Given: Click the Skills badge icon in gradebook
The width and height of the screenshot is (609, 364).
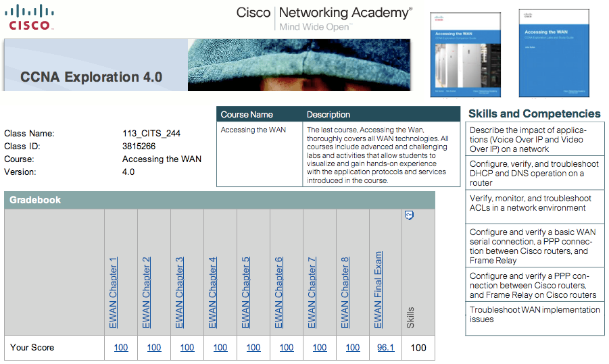Looking at the screenshot, I should click(x=409, y=215).
